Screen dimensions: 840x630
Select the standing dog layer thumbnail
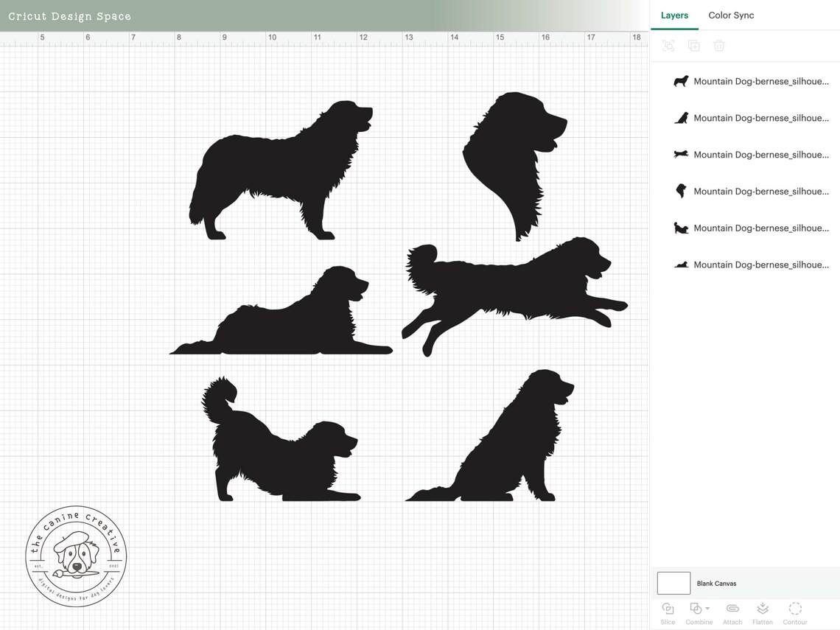pos(681,82)
